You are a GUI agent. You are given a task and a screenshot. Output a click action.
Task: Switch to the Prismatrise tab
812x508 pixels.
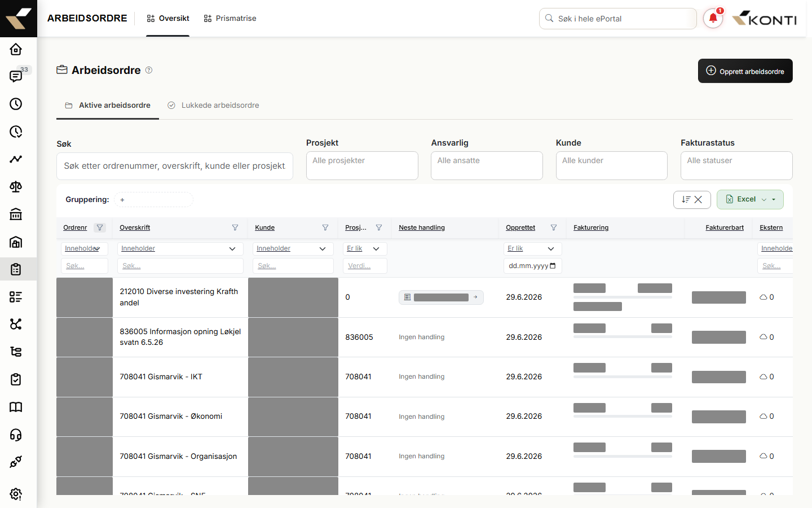[230, 19]
